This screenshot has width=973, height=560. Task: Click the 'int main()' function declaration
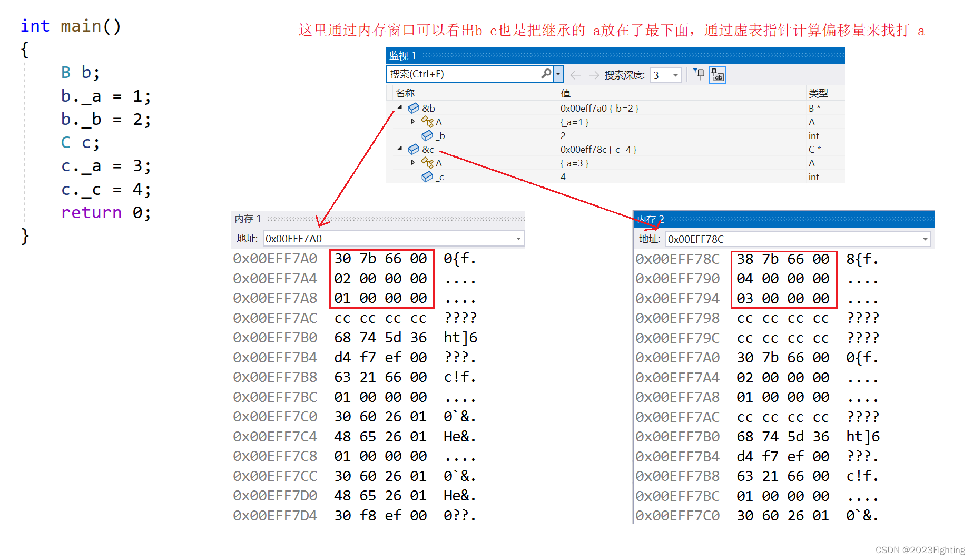click(x=71, y=26)
